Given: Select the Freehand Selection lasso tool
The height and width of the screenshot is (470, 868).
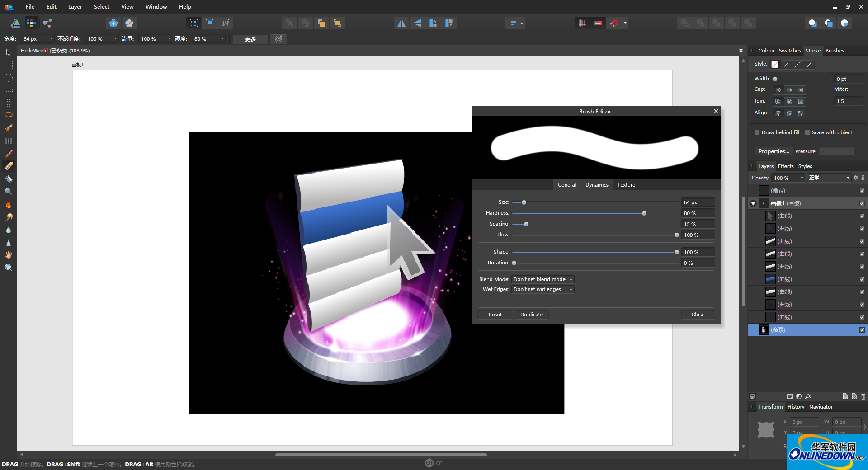Looking at the screenshot, I should (x=8, y=115).
